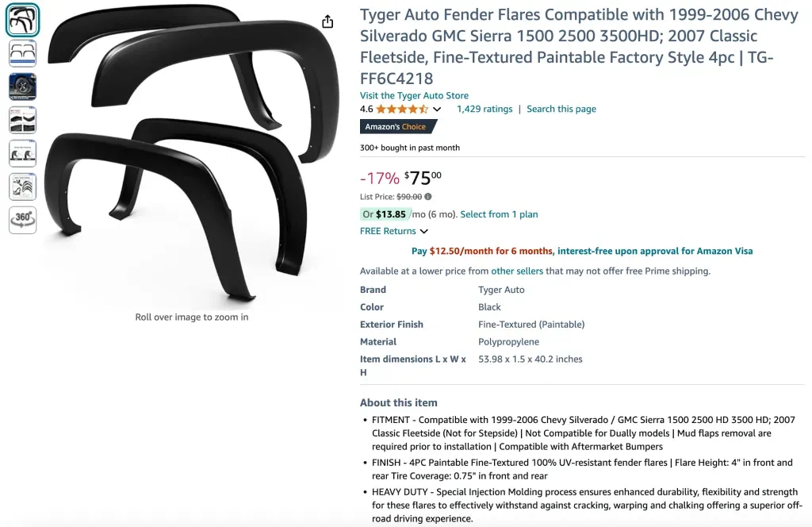This screenshot has height=527, width=812.
Task: Open the 360-degree view thumbnail
Action: coord(23,220)
